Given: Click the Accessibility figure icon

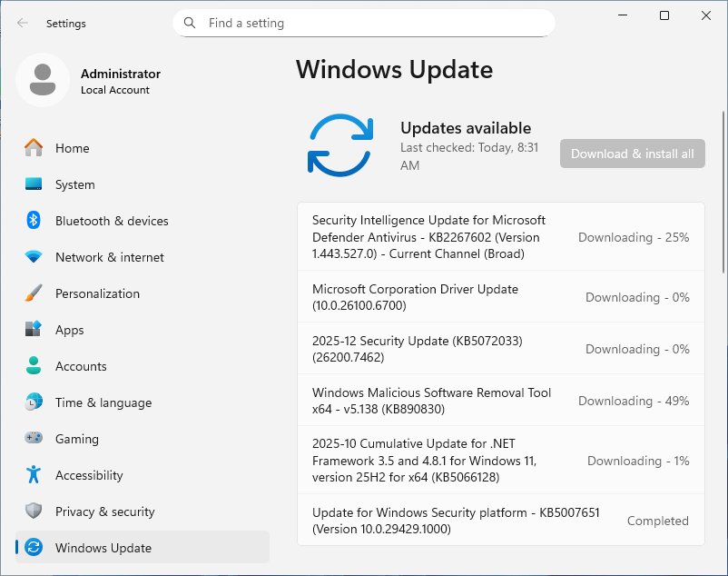Looking at the screenshot, I should (x=34, y=474).
